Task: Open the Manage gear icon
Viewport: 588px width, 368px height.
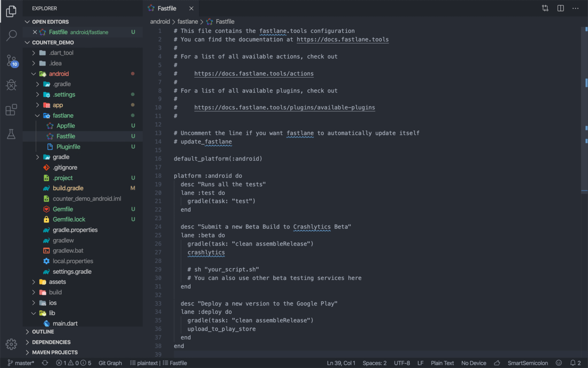Action: pyautogui.click(x=11, y=344)
